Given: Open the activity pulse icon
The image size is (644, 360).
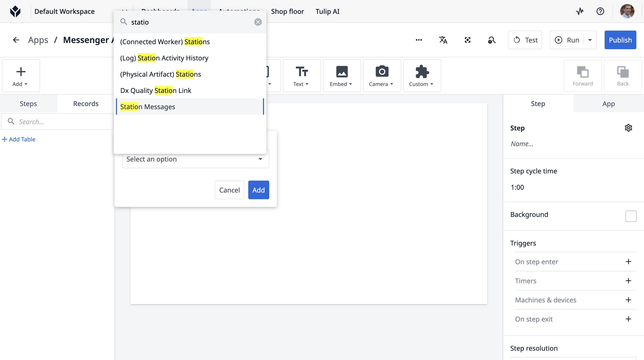Looking at the screenshot, I should coord(580,11).
